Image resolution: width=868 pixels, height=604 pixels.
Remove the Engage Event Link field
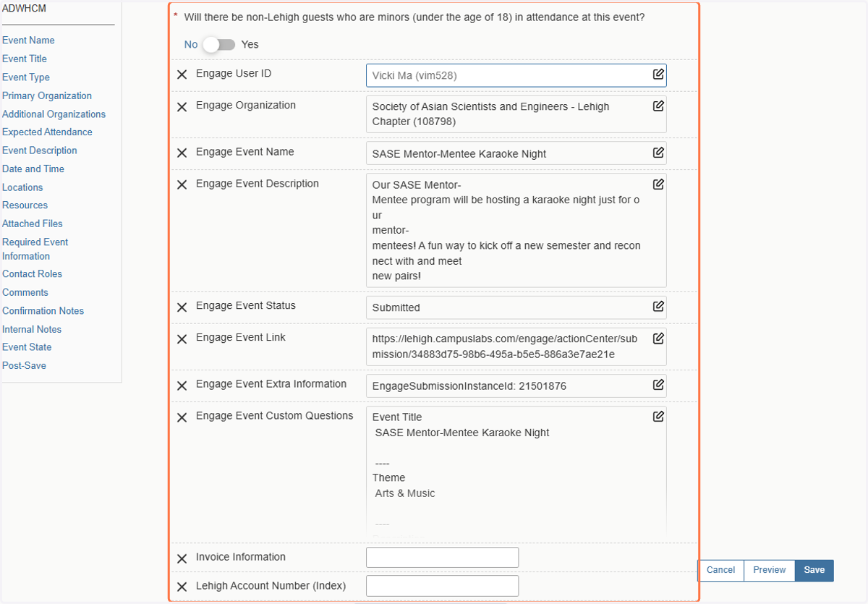pyautogui.click(x=182, y=339)
